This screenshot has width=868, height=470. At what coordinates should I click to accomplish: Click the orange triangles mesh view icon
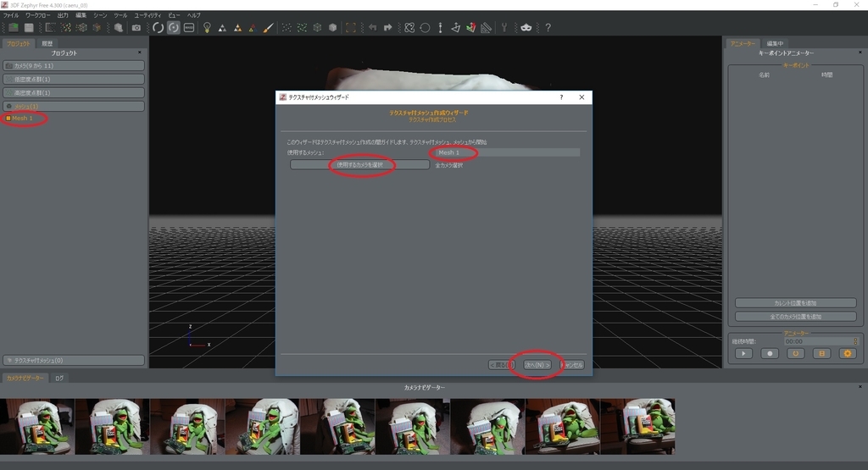pos(237,28)
